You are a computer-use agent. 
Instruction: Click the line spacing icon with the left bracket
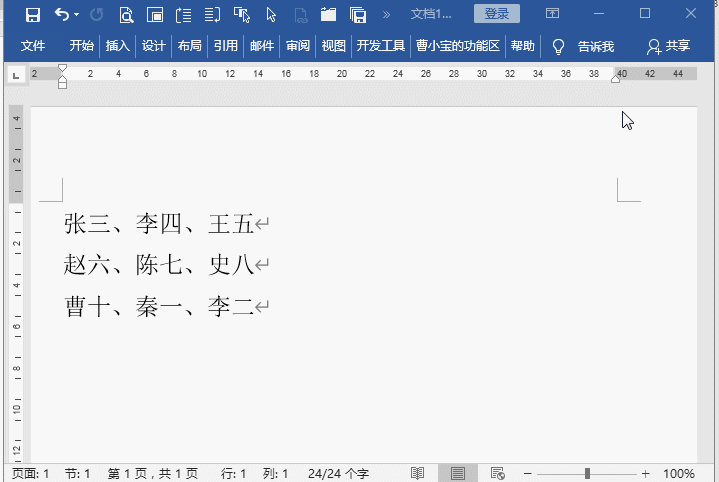pos(183,15)
